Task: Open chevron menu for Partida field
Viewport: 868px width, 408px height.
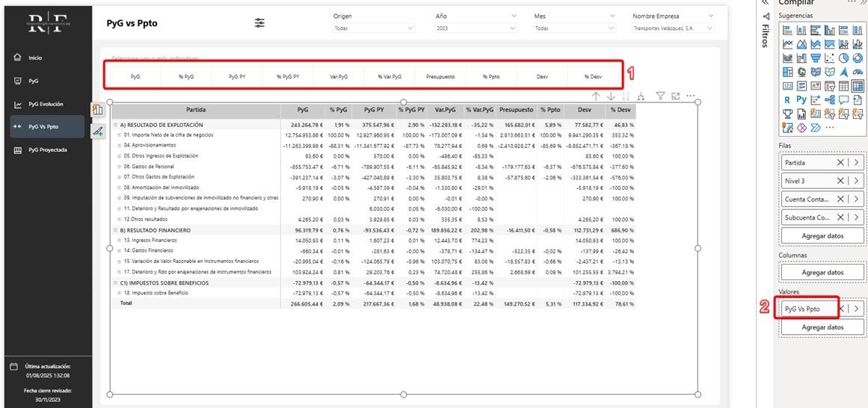Action: [x=856, y=163]
